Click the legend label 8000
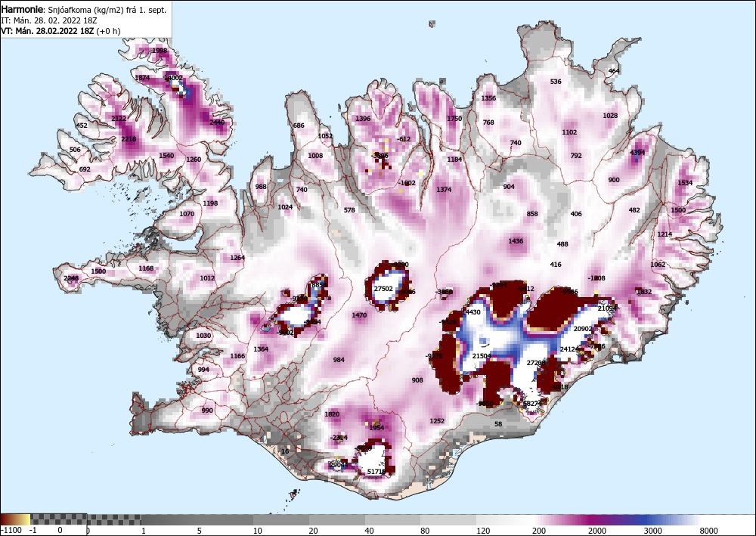Screen dimensions: 756x536 (x=708, y=531)
